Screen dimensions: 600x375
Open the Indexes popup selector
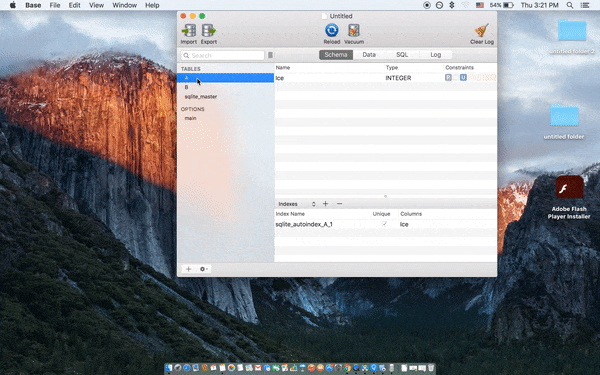point(297,204)
